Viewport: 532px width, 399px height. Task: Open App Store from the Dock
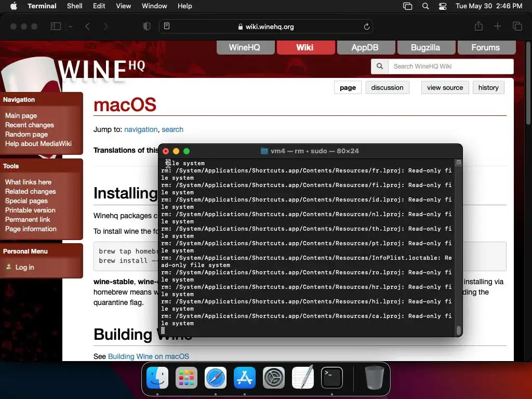pyautogui.click(x=245, y=378)
